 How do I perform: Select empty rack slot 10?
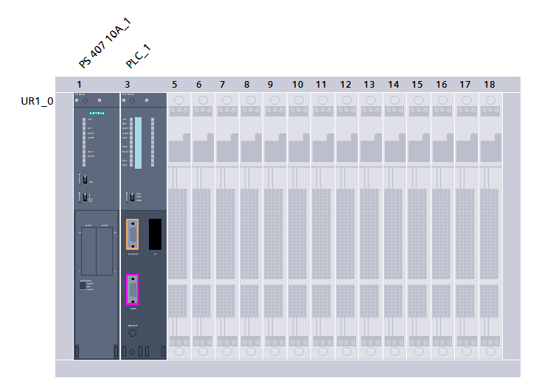click(299, 226)
